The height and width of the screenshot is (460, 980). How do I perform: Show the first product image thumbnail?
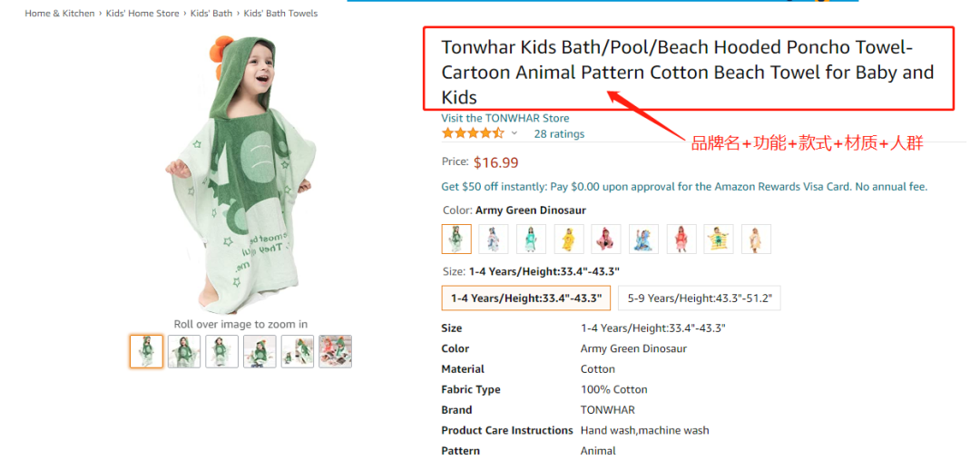pyautogui.click(x=146, y=351)
